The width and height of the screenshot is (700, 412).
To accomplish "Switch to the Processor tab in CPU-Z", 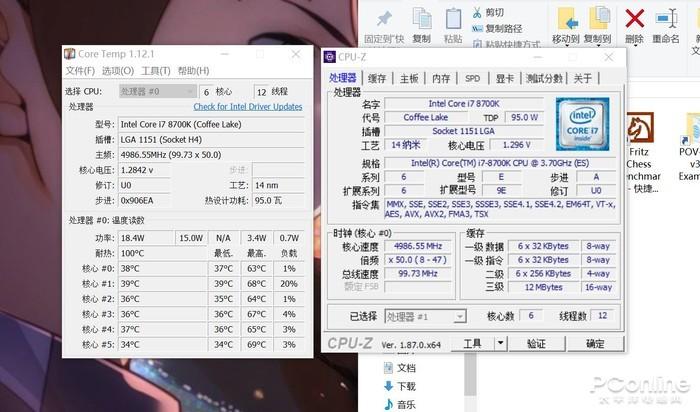I will (x=343, y=78).
